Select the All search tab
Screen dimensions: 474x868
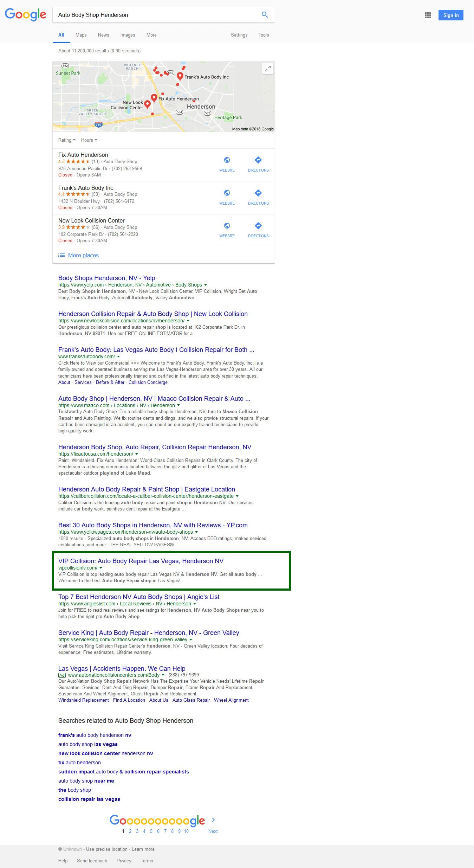61,35
